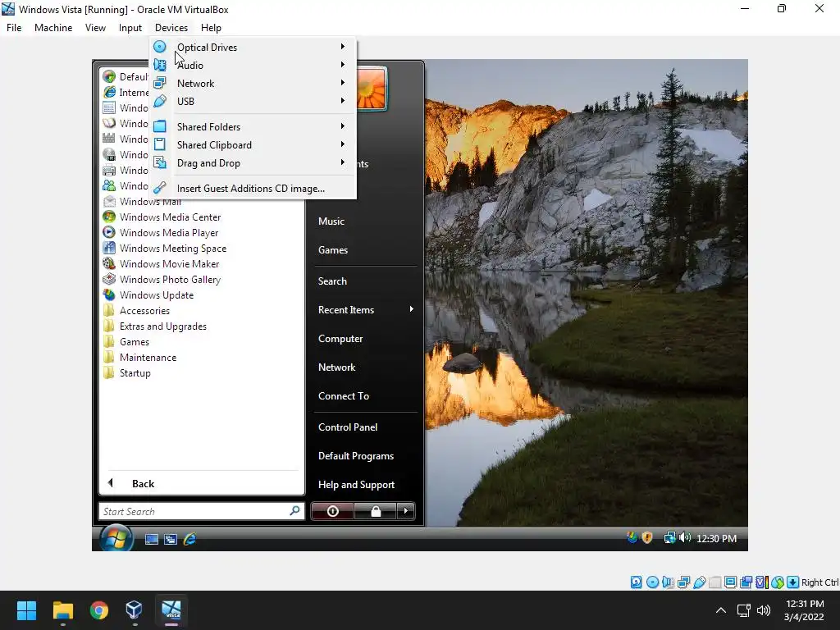
Task: Open the Input menu
Action: coord(130,28)
